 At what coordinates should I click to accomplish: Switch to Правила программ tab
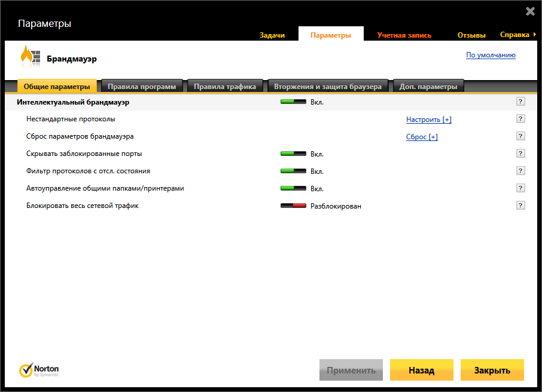[x=142, y=86]
